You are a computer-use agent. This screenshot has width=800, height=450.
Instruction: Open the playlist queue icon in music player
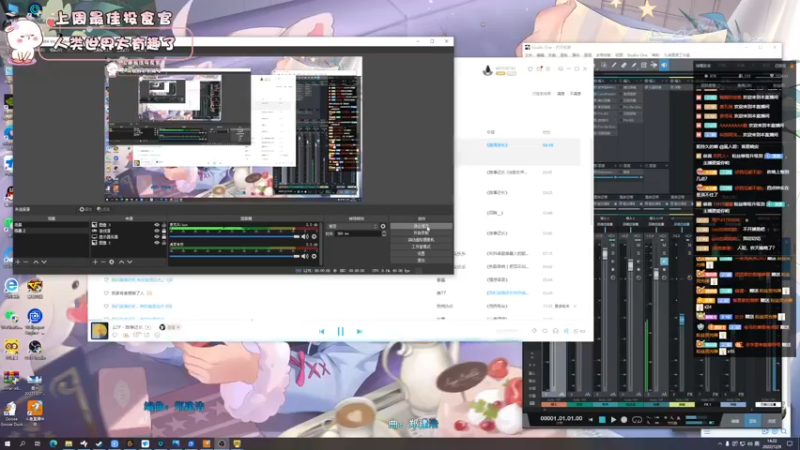point(579,331)
